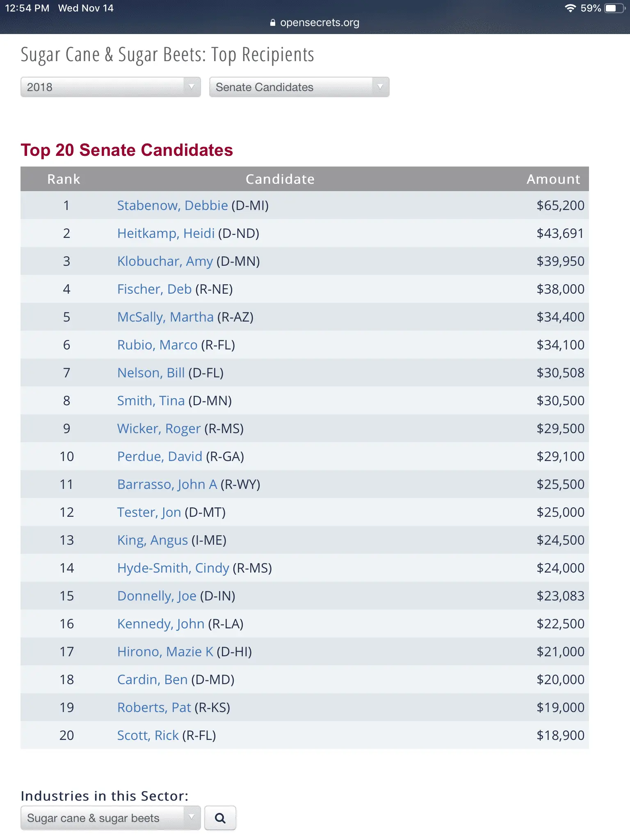Open Klobuchar, Amy profile link
Screen dimensions: 630x840
[x=165, y=261]
